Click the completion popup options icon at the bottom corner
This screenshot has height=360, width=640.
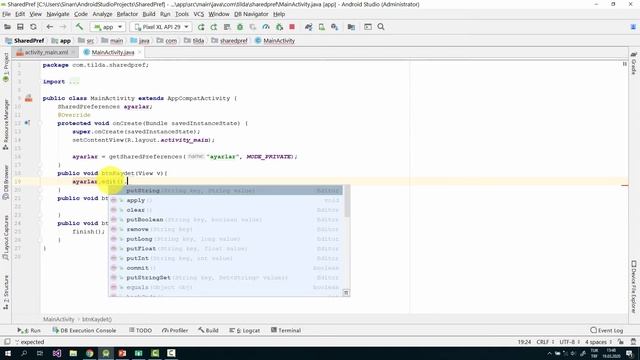click(x=346, y=293)
